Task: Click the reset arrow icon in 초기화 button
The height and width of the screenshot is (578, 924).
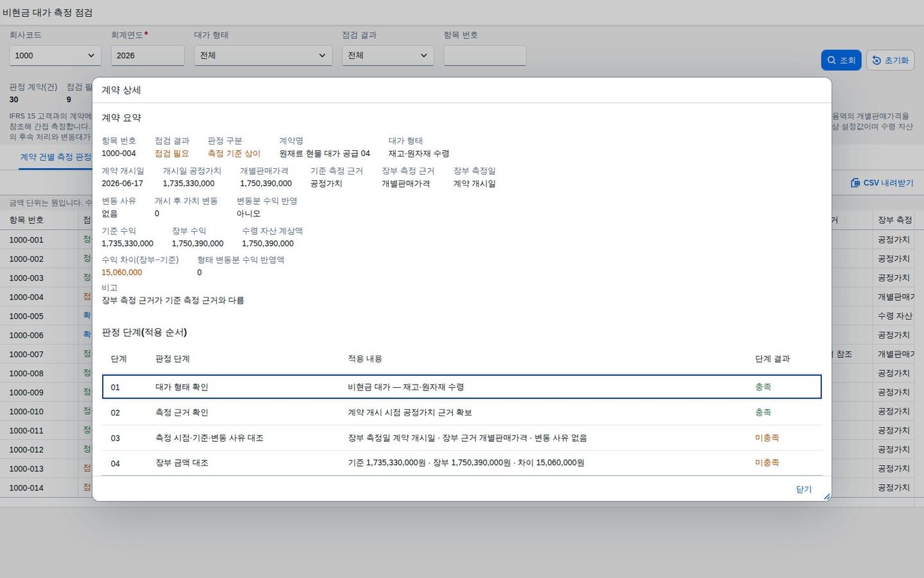Action: tap(877, 60)
